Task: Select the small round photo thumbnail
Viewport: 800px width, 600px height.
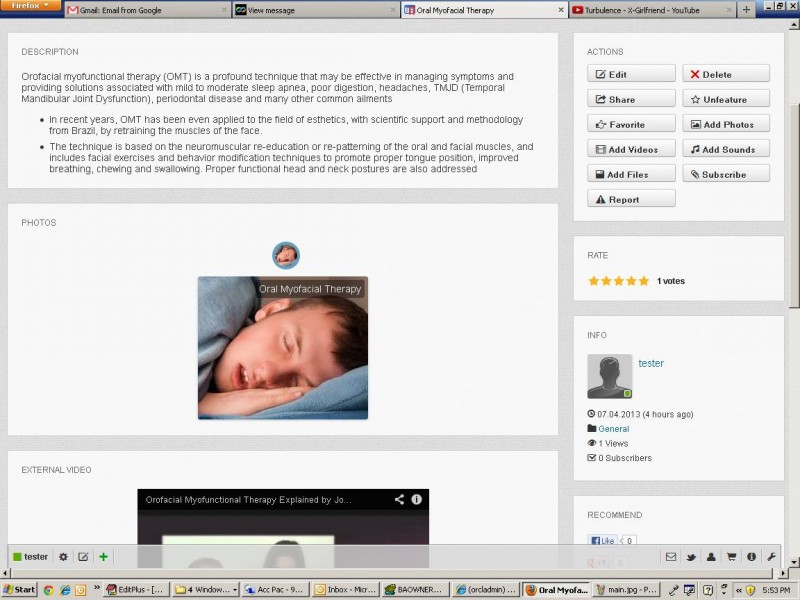Action: coord(286,255)
